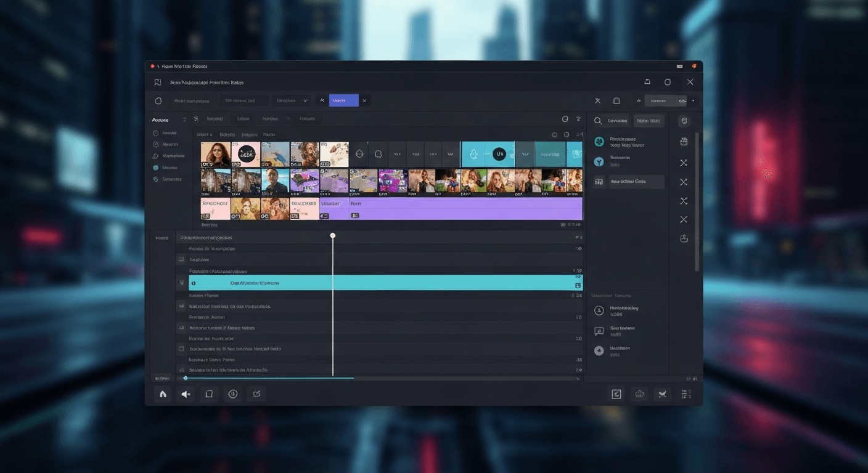Screen dimensions: 868x473
Task: Open the clock history icon at the bottom
Action: [233, 394]
